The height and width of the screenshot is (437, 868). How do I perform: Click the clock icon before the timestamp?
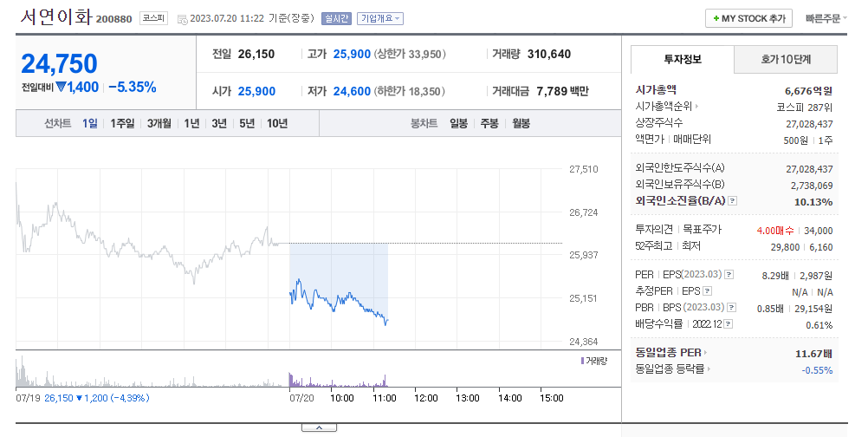(182, 19)
